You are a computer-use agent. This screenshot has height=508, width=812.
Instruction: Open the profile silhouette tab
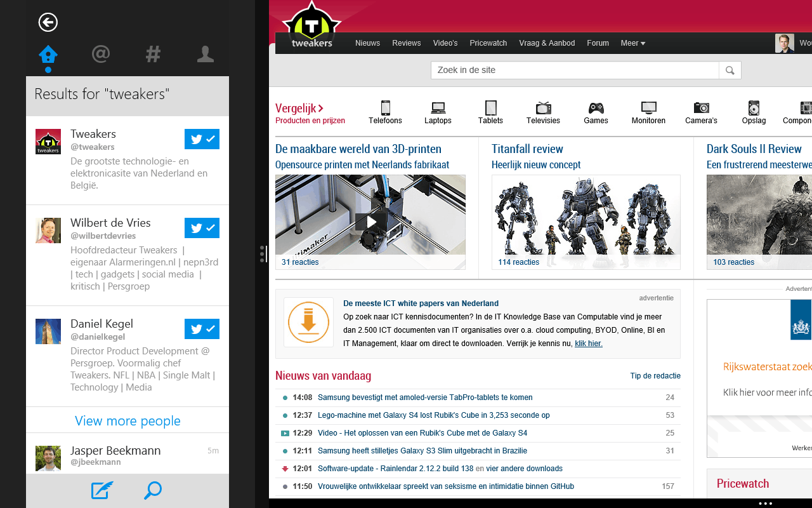[x=205, y=54]
